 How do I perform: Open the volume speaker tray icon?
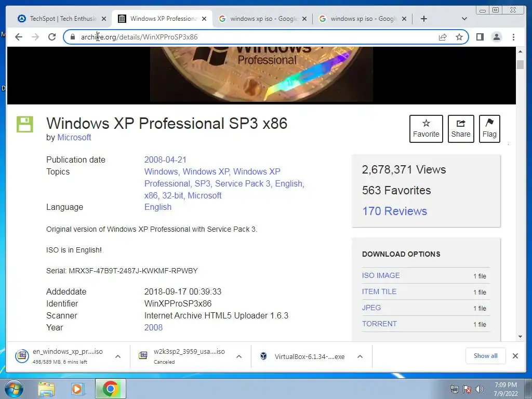pos(480,389)
